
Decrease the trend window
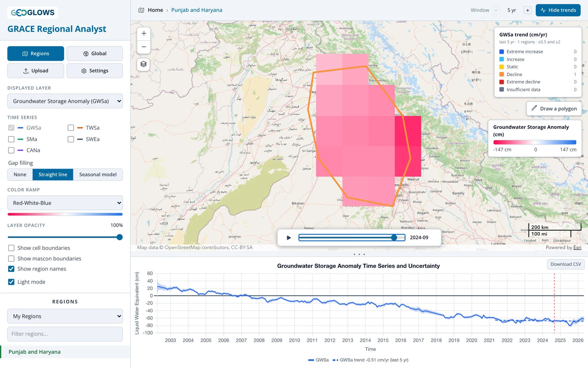496,10
